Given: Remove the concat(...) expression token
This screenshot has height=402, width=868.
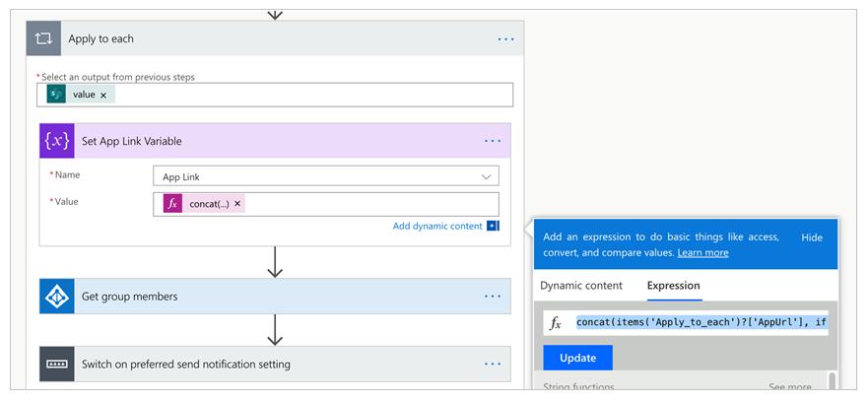Looking at the screenshot, I should point(237,204).
